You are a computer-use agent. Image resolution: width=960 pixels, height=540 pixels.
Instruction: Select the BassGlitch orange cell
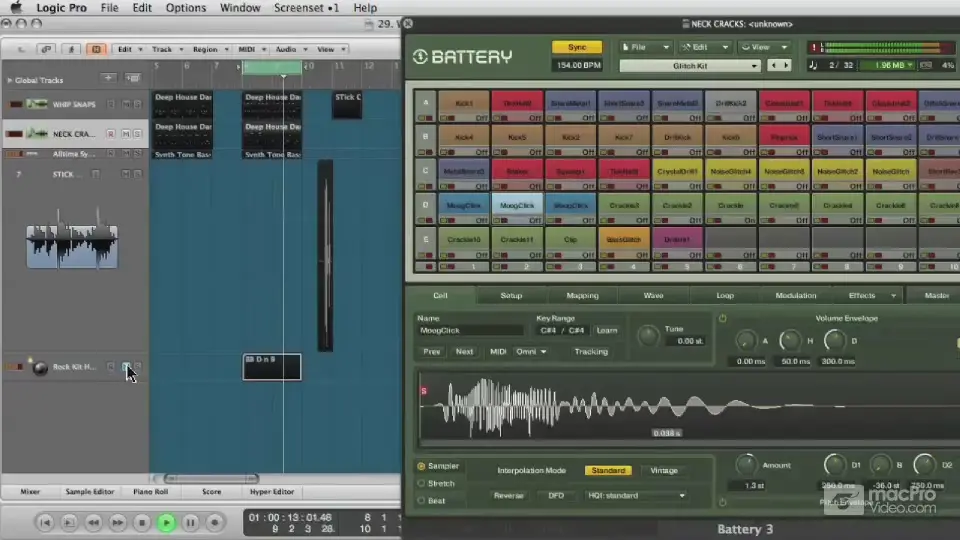pyautogui.click(x=623, y=239)
